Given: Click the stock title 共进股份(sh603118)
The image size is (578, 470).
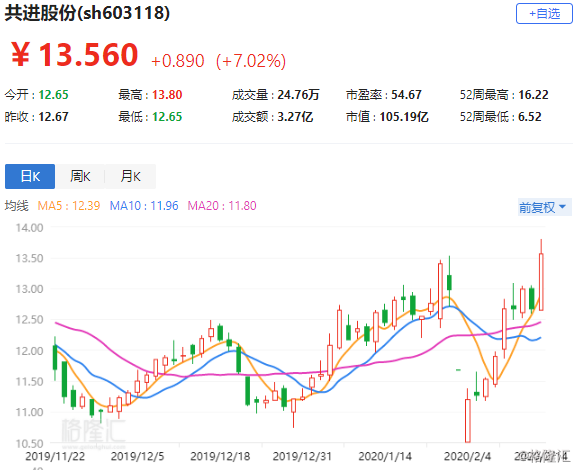Looking at the screenshot, I should [x=87, y=13].
